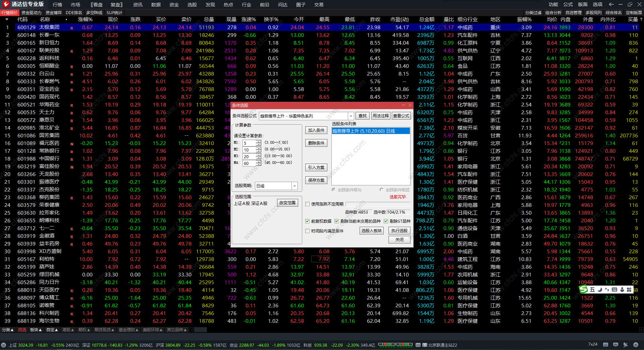Uncheck the 前复权数据 checkbox
Screen dimensions: 644x350
(307, 221)
